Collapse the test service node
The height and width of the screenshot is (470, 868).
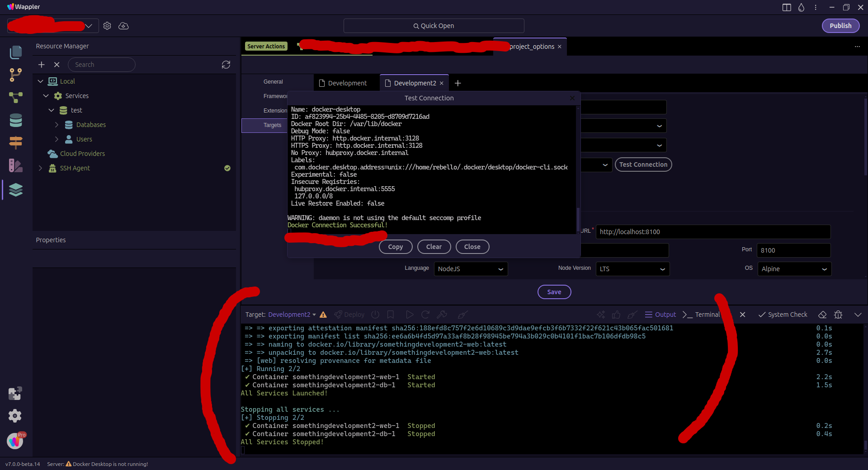[x=51, y=110]
